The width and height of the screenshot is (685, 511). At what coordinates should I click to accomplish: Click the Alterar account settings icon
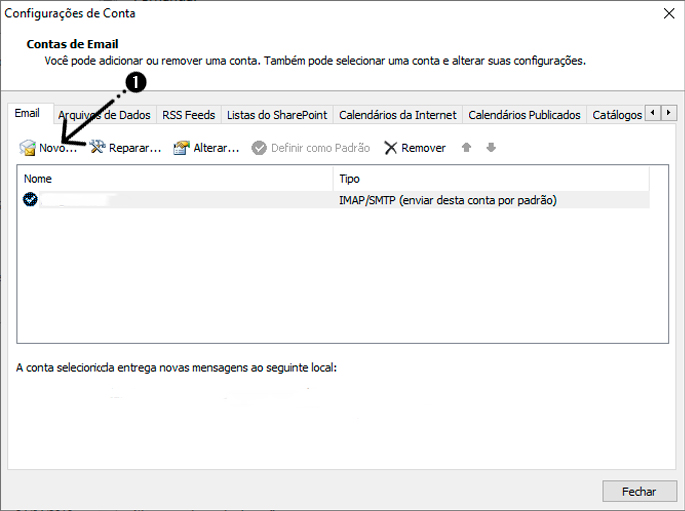(181, 148)
